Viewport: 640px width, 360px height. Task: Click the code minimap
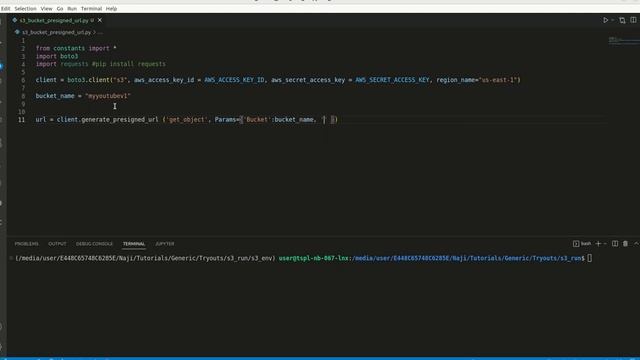(623, 40)
